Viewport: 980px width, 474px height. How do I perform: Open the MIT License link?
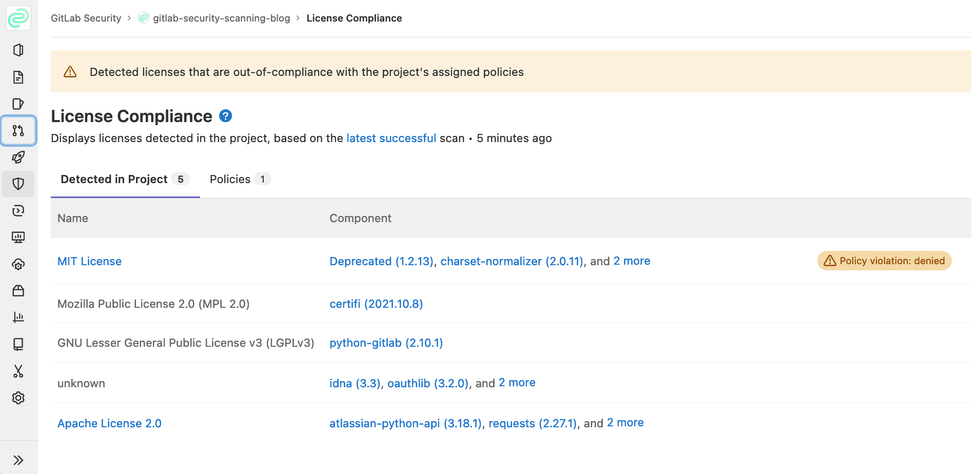click(x=89, y=262)
